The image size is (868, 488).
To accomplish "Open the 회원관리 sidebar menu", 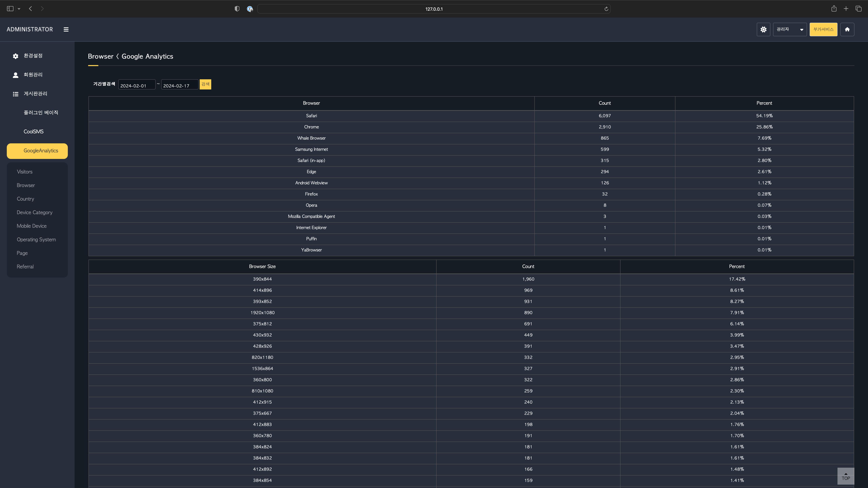I will click(33, 75).
